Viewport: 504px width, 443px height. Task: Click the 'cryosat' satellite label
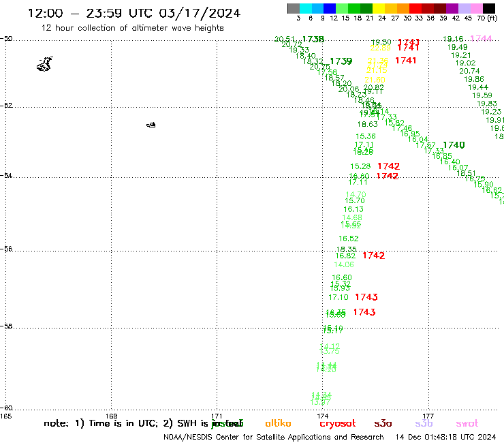[x=338, y=424]
